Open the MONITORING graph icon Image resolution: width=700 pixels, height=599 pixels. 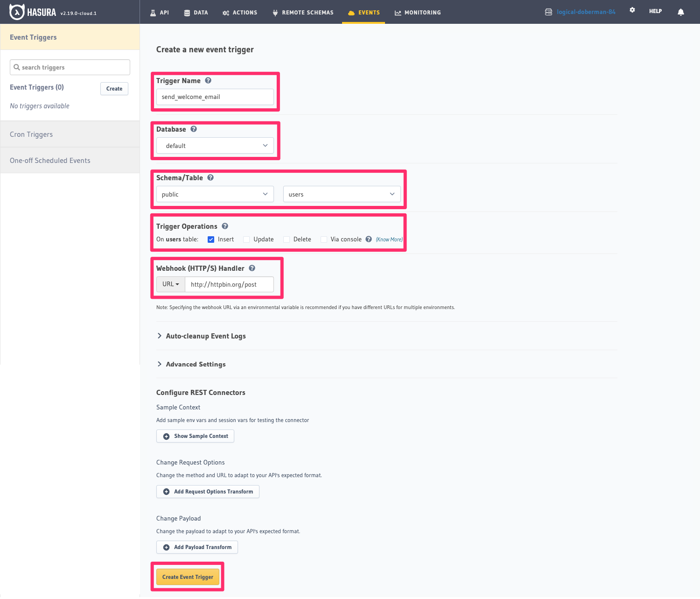click(397, 13)
